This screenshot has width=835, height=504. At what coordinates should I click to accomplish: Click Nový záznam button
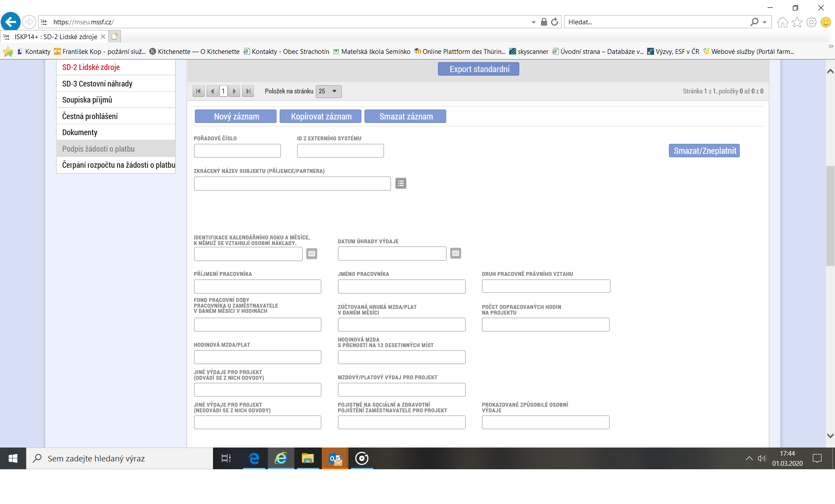tap(236, 116)
